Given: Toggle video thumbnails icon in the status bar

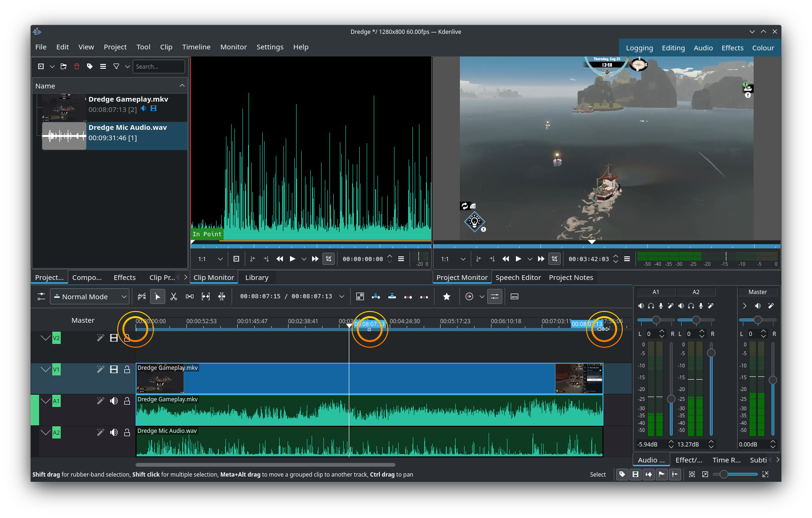Looking at the screenshot, I should pos(635,474).
